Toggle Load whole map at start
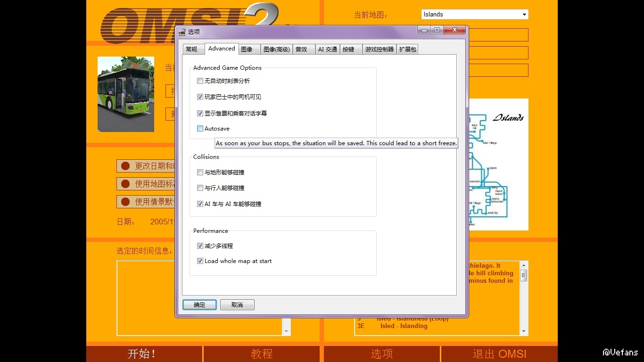This screenshot has width=644, height=362. pos(200,261)
